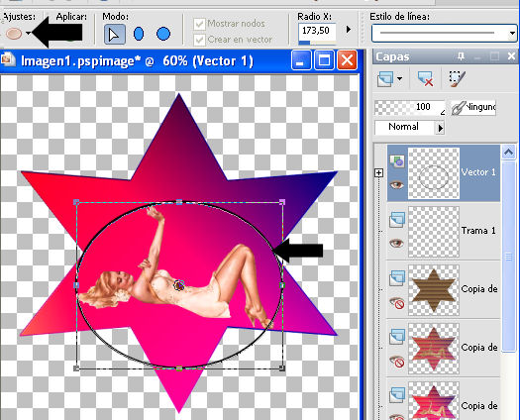Pin the Capas panel
This screenshot has height=420, width=520.
click(x=461, y=56)
